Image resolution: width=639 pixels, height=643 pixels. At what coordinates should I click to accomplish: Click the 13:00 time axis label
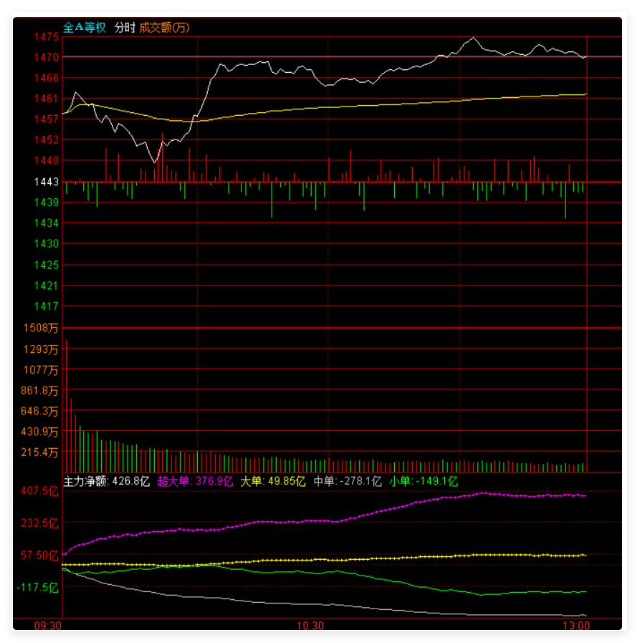[576, 626]
